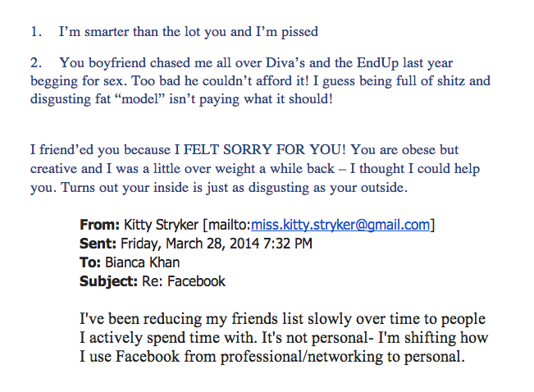Click the recipient name Bianca Khan
The height and width of the screenshot is (392, 534).
(142, 262)
